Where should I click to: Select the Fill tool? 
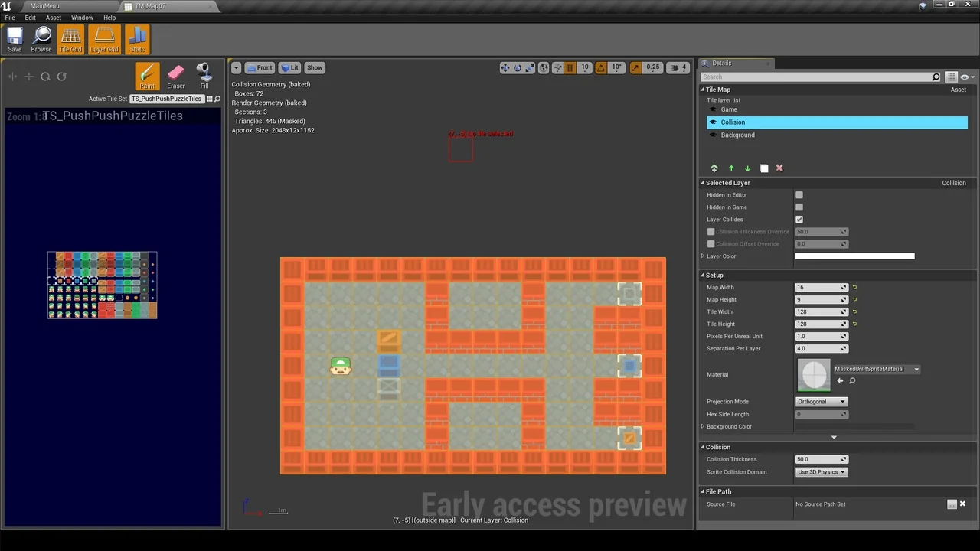(204, 76)
